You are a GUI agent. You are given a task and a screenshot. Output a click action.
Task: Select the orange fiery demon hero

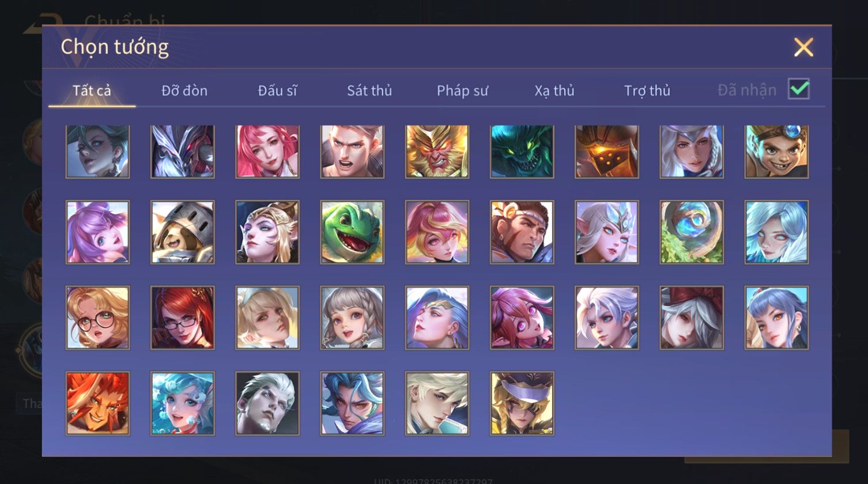[x=98, y=403]
